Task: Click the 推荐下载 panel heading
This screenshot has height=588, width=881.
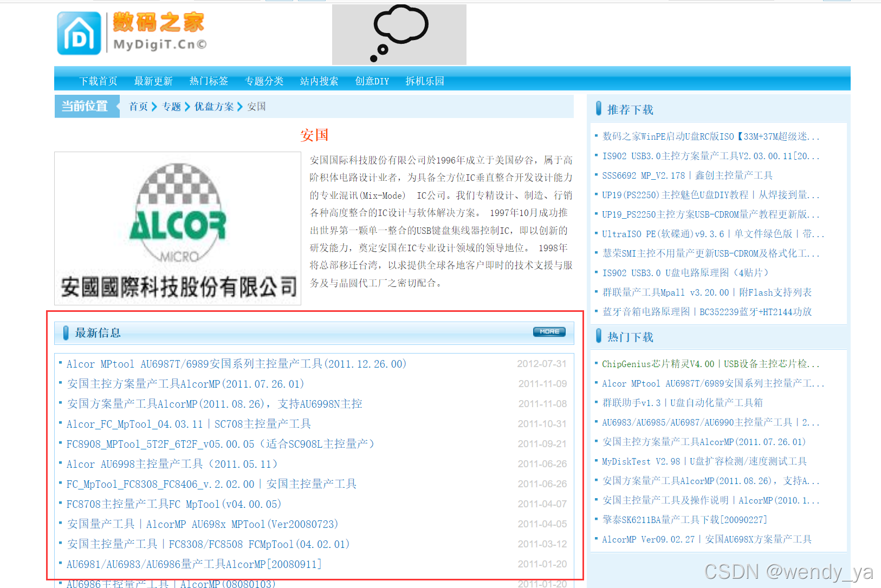Action: pos(630,110)
